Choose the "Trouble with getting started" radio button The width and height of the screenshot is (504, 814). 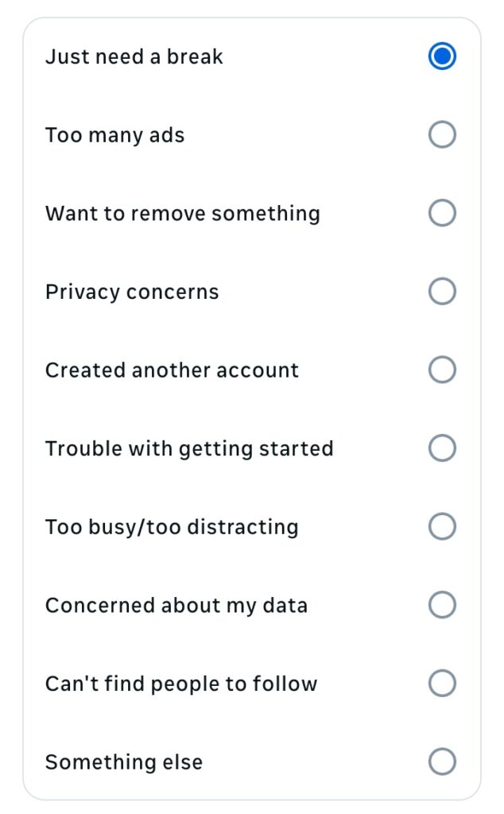[x=442, y=448]
